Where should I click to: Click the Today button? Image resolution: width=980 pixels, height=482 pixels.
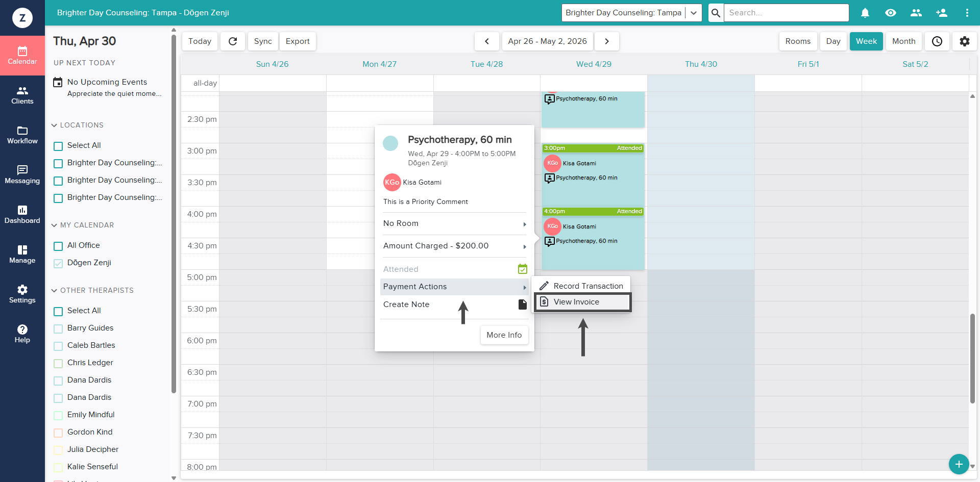pos(200,41)
